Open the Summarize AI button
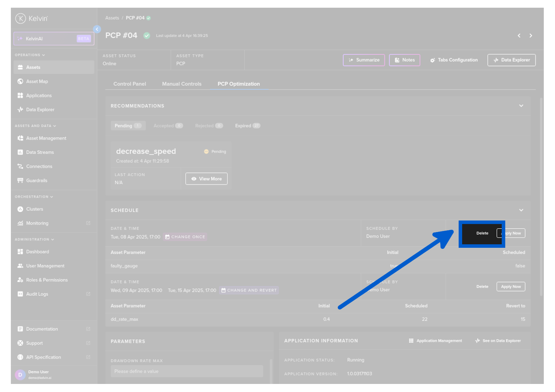Viewport: 555px width, 392px height. pyautogui.click(x=364, y=60)
